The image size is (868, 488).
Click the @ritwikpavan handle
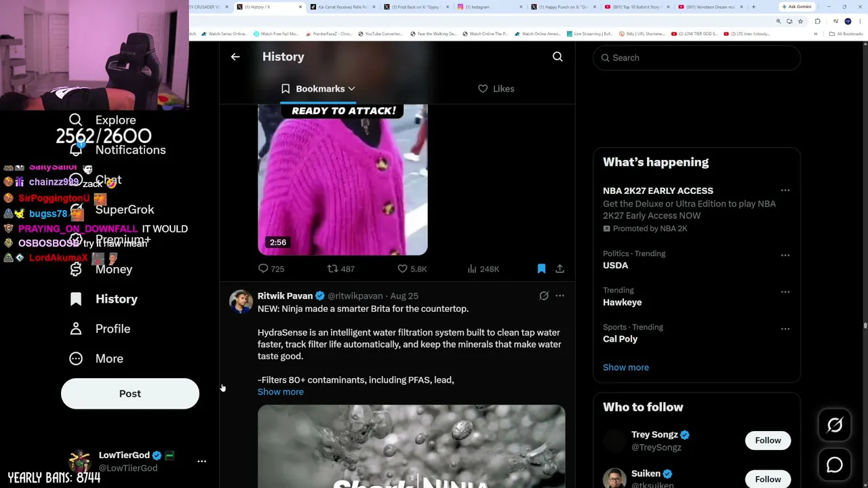(x=355, y=296)
